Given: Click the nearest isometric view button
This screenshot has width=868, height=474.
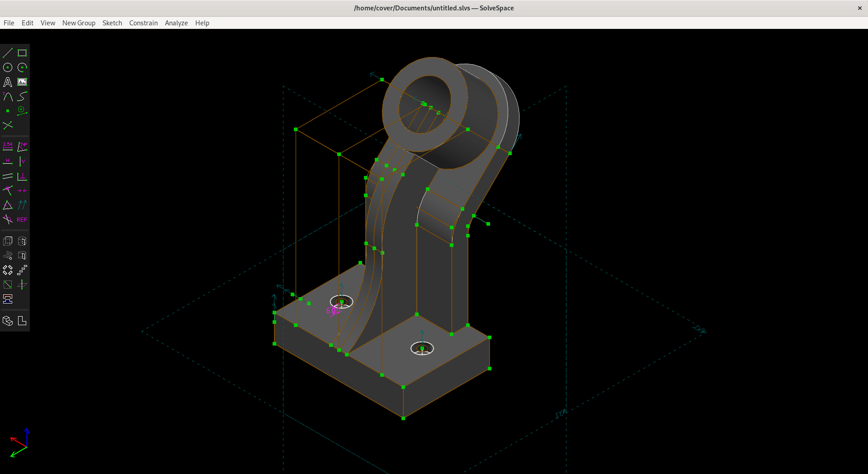Looking at the screenshot, I should pos(8,321).
